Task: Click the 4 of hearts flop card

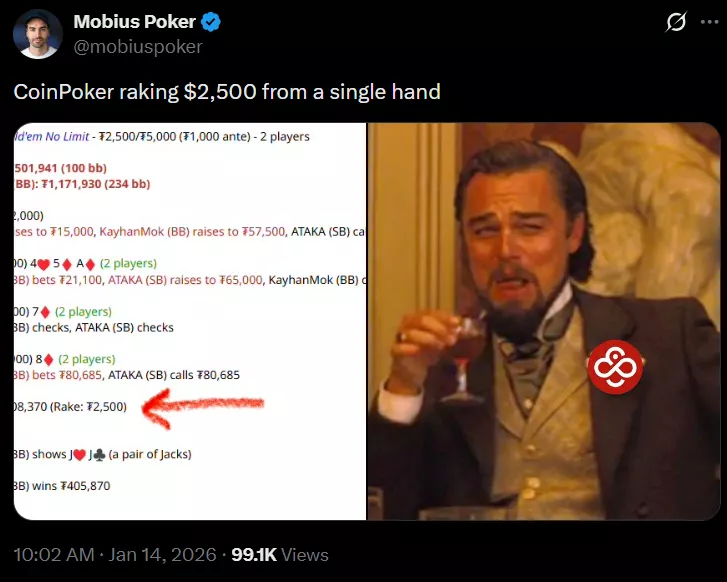Action: (x=42, y=264)
